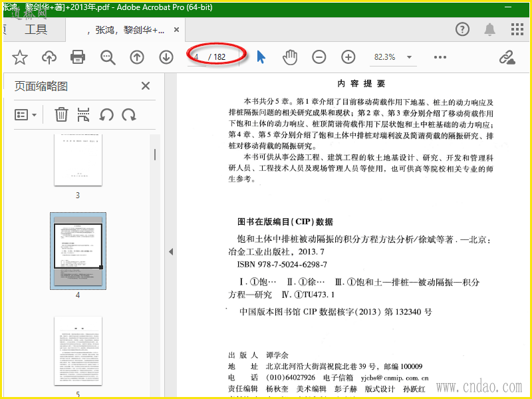Click the 内容提要 heading text

361,84
